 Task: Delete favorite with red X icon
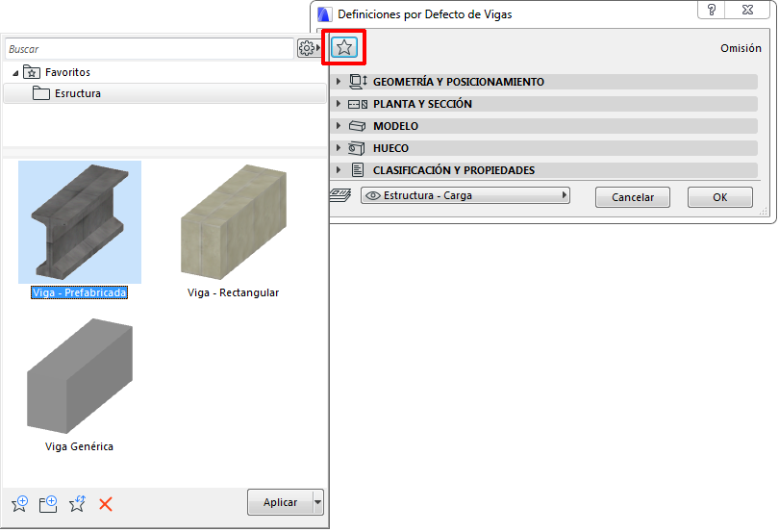coord(106,504)
